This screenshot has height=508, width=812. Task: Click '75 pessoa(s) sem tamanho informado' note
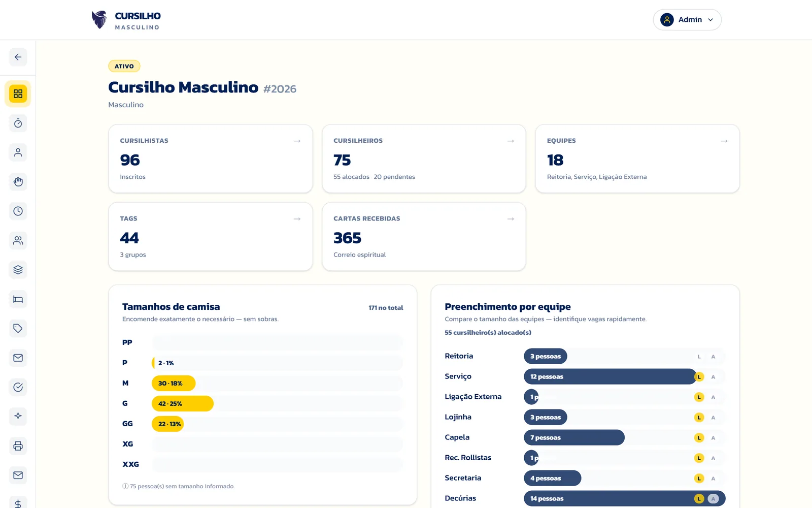tap(179, 486)
